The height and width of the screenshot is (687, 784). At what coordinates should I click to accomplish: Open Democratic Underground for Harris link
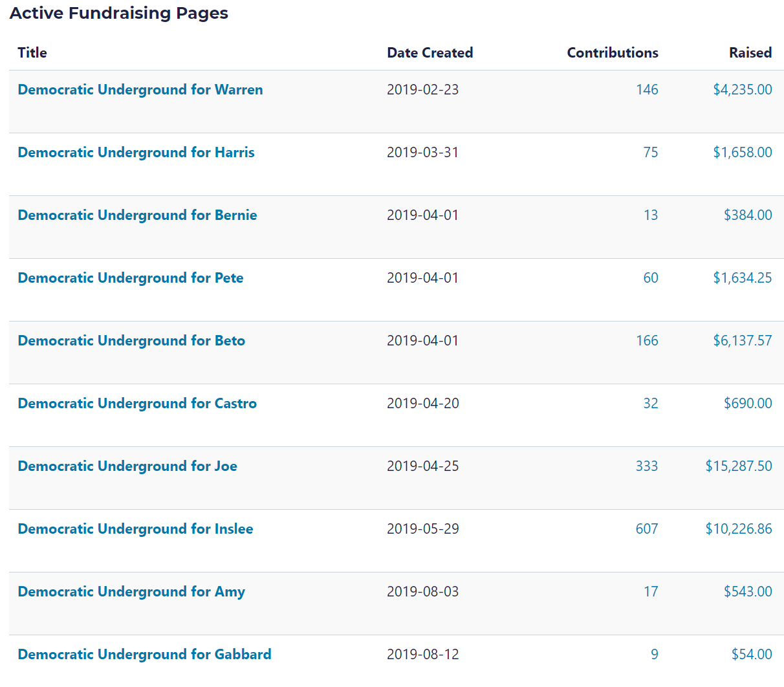[136, 153]
